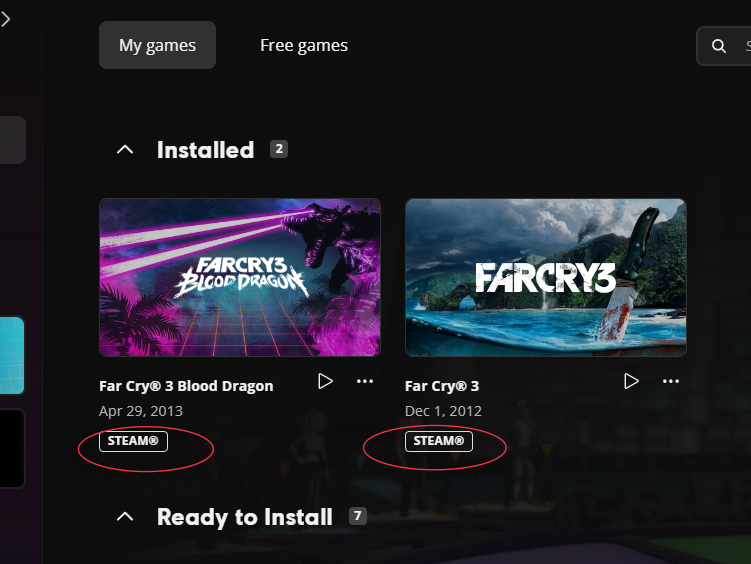Open more options for Far Cry 3 Blood Dragon
Image resolution: width=751 pixels, height=564 pixels.
[x=365, y=381]
